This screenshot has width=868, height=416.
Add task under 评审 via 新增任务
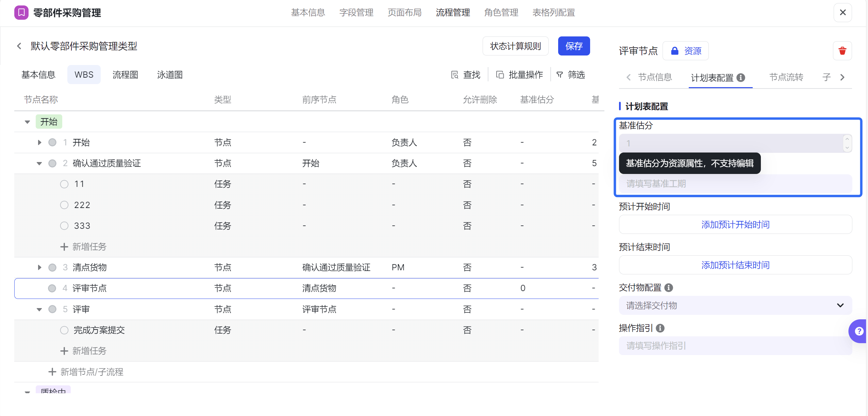point(83,351)
